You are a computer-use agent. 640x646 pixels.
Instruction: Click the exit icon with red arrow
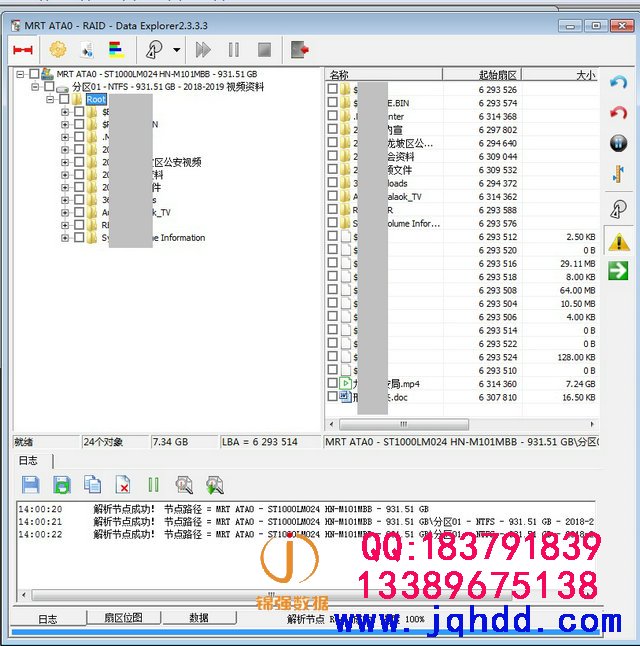coord(300,49)
